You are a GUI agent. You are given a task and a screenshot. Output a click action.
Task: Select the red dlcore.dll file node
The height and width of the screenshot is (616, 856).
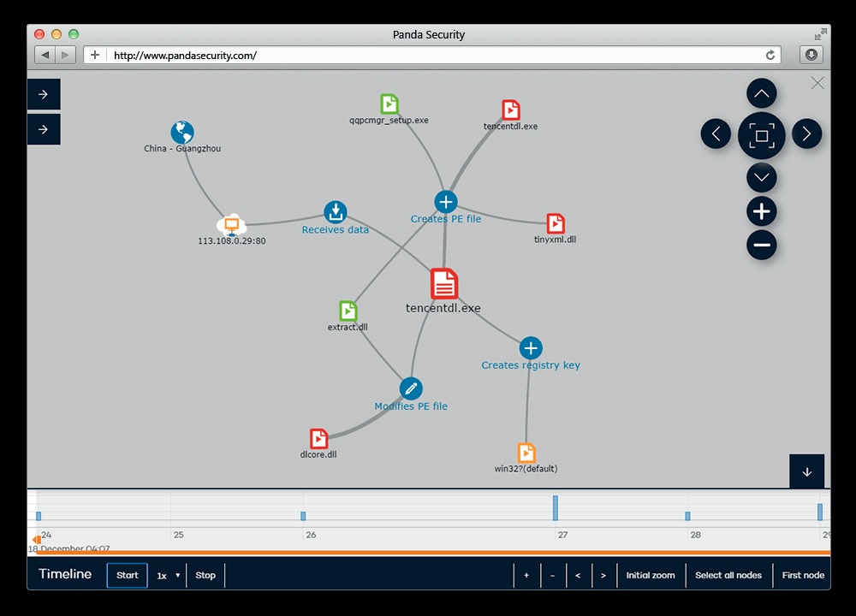point(318,439)
